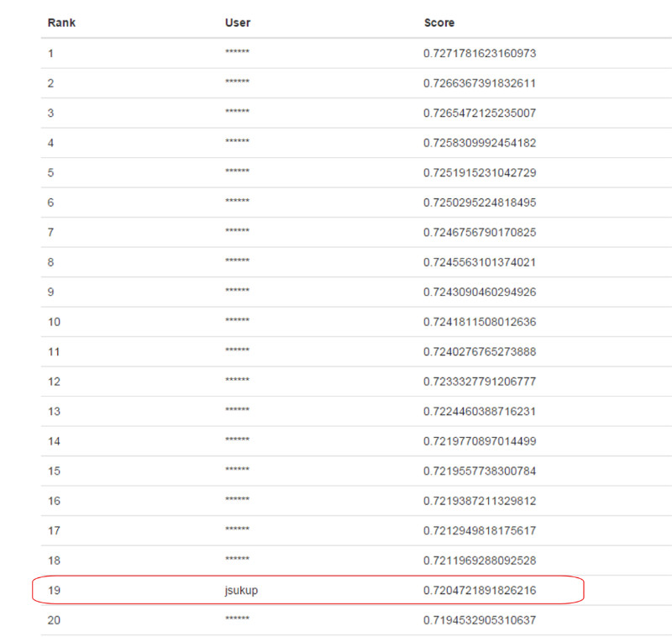
Task: Click rank number 12
Action: click(x=54, y=382)
